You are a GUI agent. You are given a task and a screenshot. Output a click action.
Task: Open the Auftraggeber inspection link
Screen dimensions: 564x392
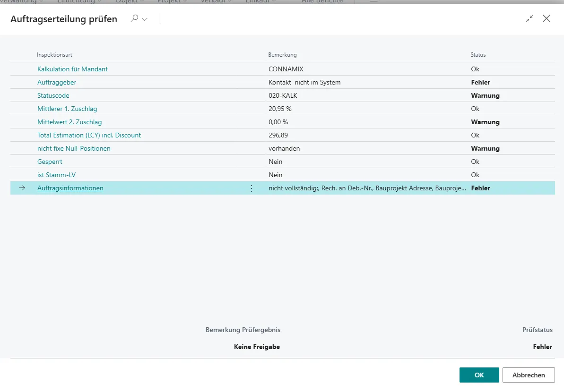57,82
